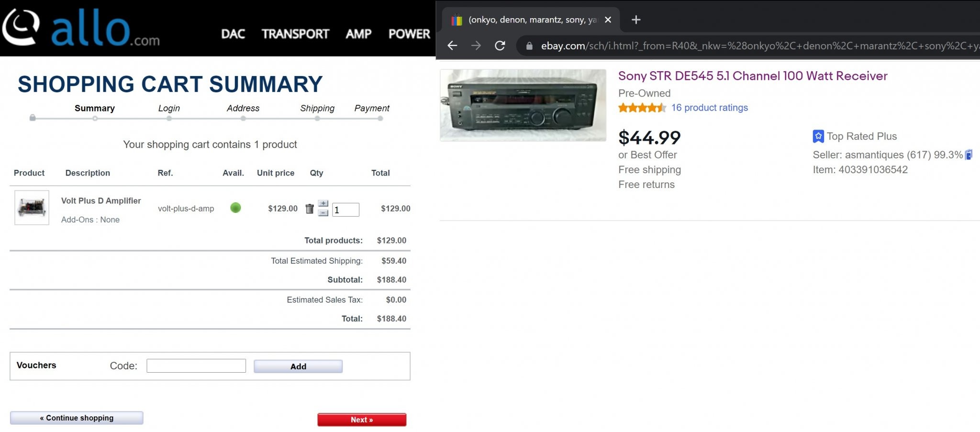Increase quantity with plus button
Image resolution: width=980 pixels, height=432 pixels.
click(x=323, y=203)
